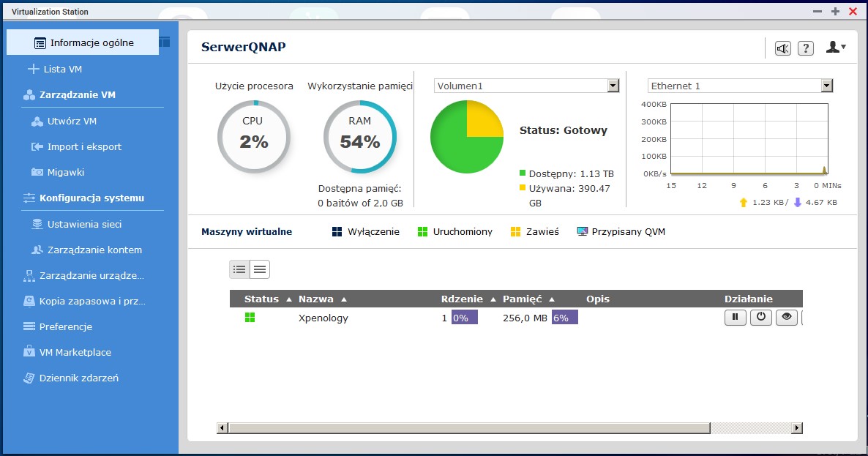Click the backup and restore icon
This screenshot has height=456, width=868.
pyautogui.click(x=29, y=301)
